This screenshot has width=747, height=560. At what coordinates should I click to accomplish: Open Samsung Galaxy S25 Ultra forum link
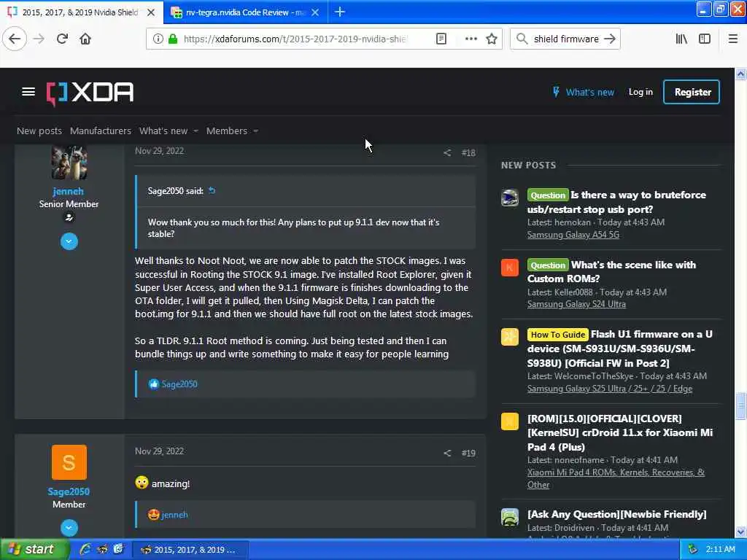tap(610, 389)
